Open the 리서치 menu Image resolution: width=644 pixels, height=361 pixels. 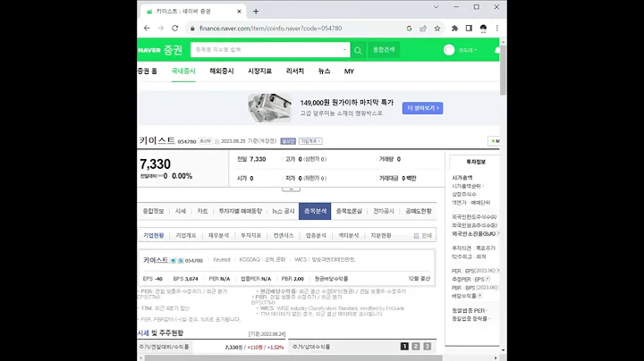pos(295,71)
